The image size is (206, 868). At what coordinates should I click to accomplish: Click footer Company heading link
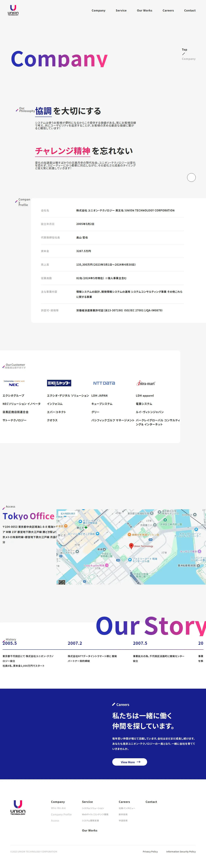pos(58,802)
